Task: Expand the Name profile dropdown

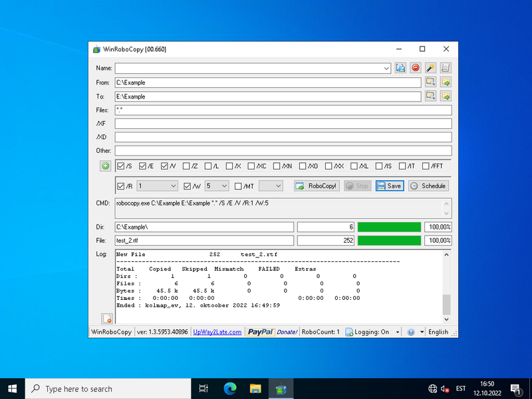Action: (x=386, y=68)
